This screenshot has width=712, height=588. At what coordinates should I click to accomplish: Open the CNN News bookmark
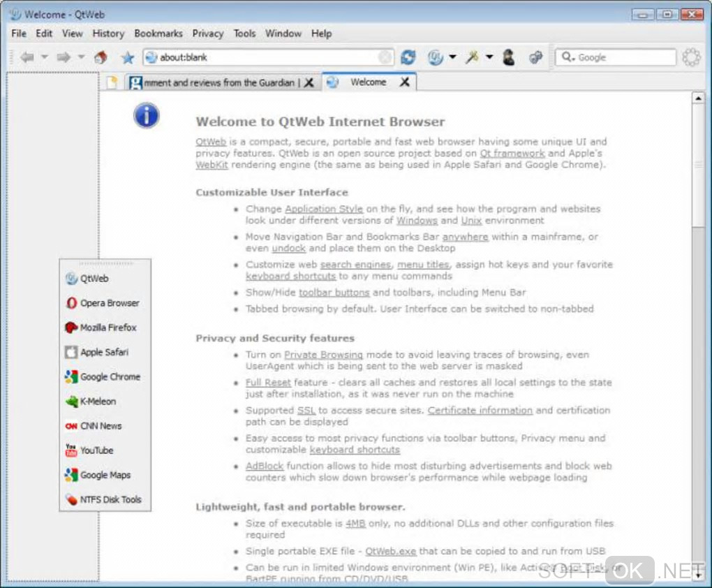coord(94,426)
